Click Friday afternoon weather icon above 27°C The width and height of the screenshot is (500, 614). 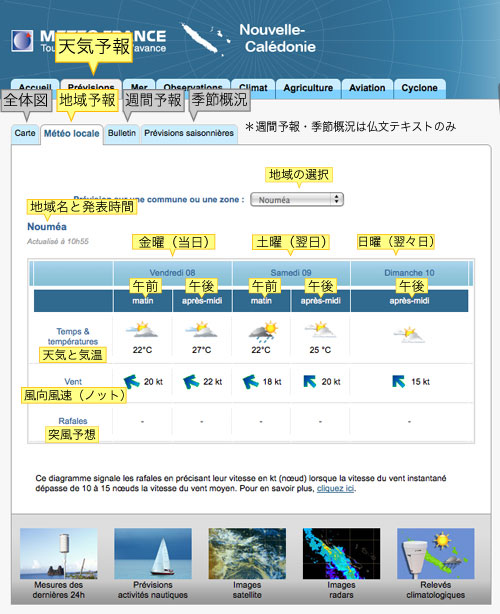[202, 329]
